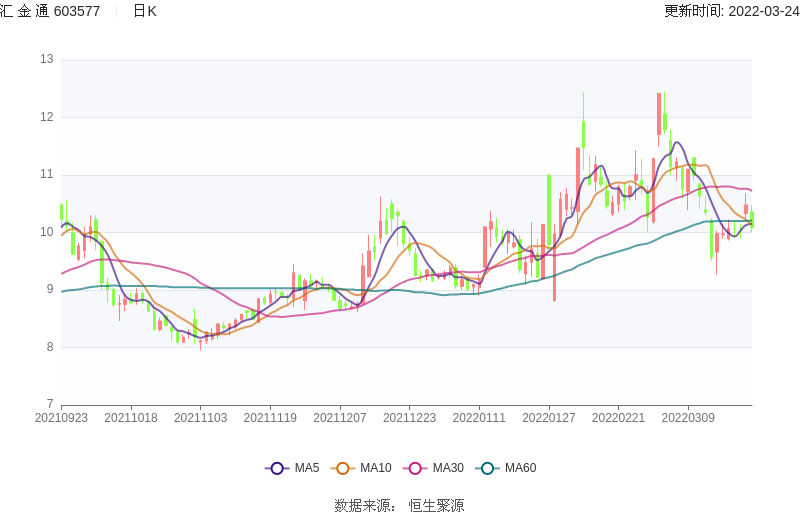Click the 13 price label on the y-axis
This screenshot has height=517, width=800.
click(x=46, y=59)
